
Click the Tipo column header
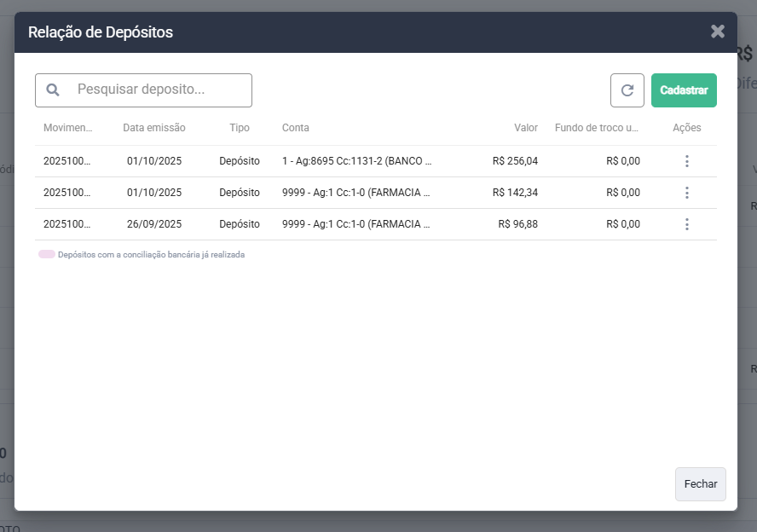240,128
